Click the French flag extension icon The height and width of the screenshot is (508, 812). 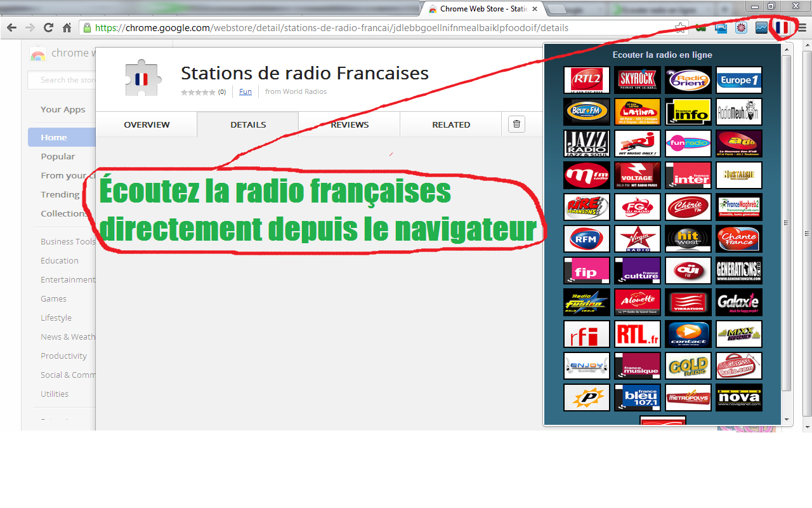[782, 27]
